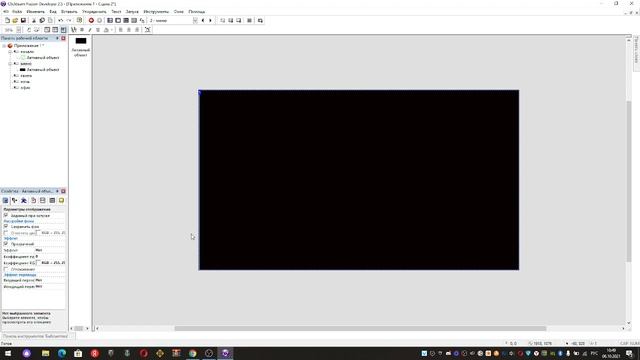Click the Chrome icon in taskbar

(x=193, y=353)
